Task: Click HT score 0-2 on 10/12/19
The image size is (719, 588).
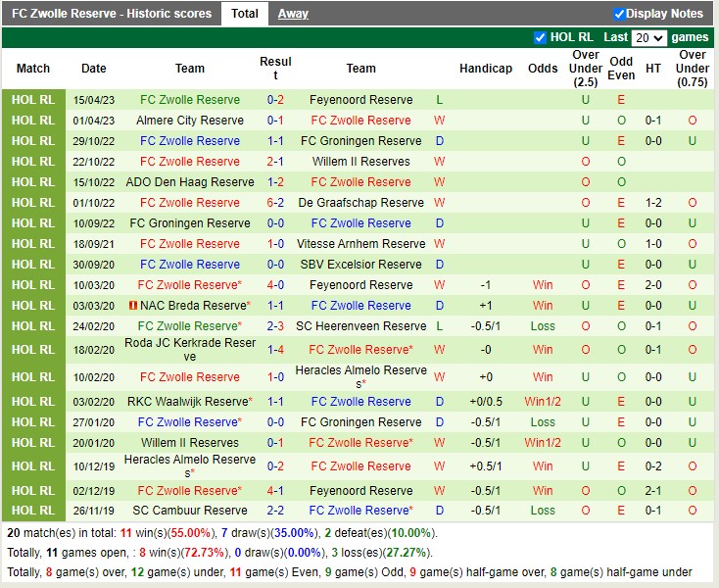Action: point(653,466)
